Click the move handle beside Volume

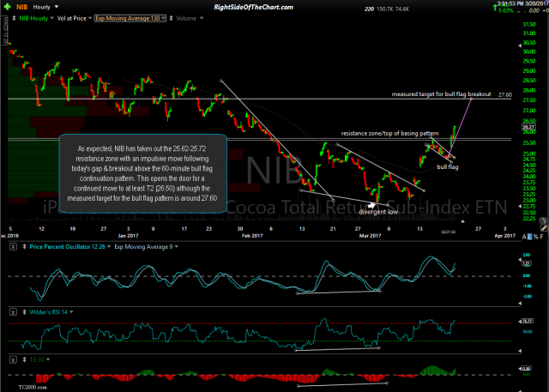point(172,18)
